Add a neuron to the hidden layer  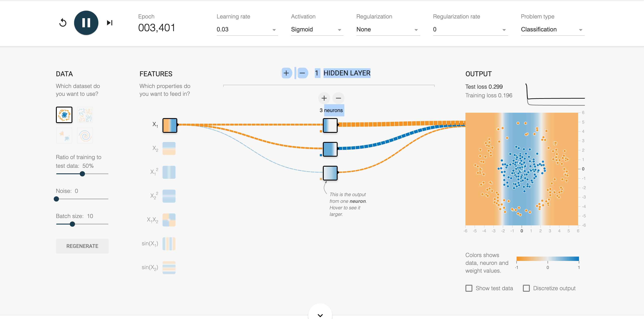[x=324, y=98]
